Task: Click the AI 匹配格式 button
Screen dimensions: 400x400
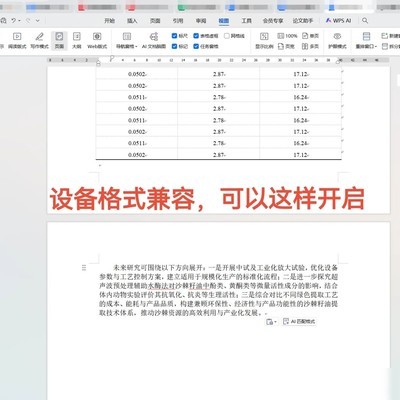Action: 299,321
